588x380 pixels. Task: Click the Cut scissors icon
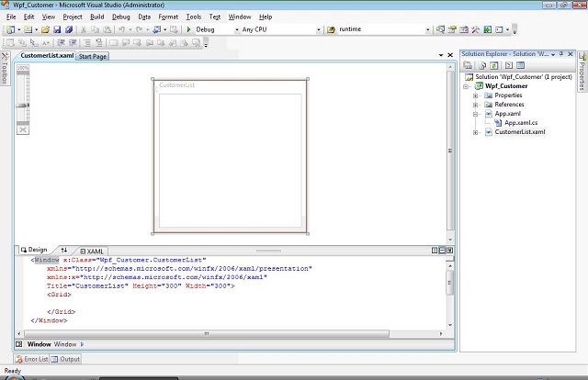point(84,29)
